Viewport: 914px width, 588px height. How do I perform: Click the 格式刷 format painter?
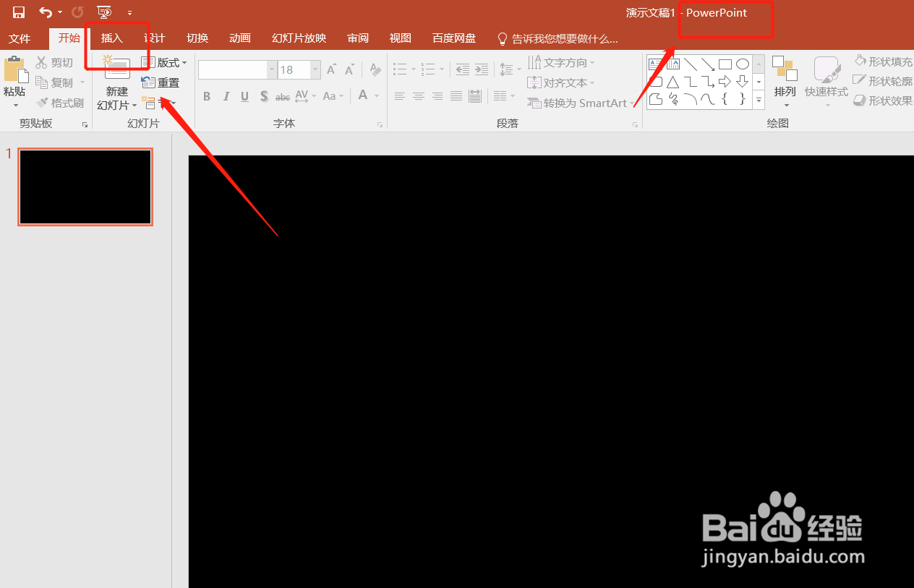tap(60, 103)
